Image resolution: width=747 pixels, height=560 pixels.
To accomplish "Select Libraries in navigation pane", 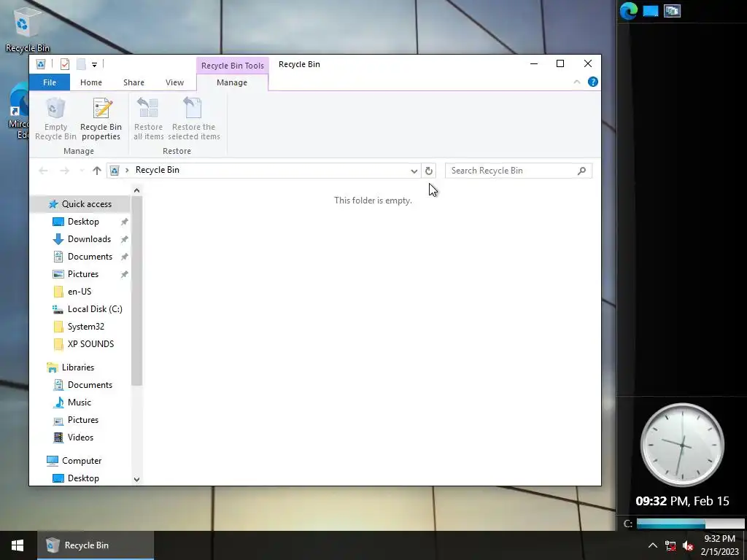I will (77, 367).
